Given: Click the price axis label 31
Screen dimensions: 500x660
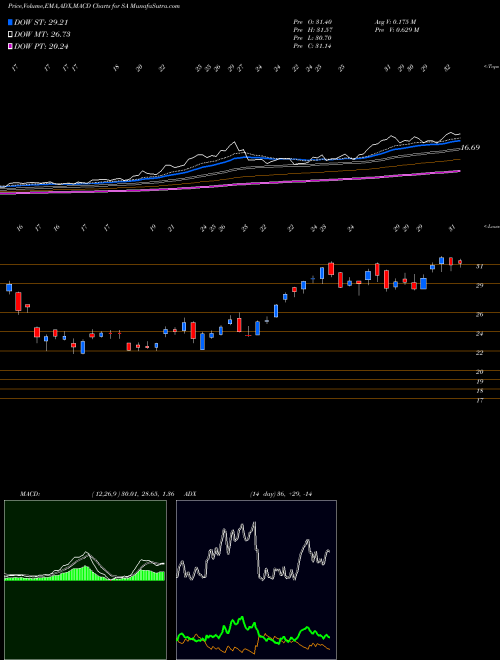Looking at the screenshot, I should (x=479, y=266).
